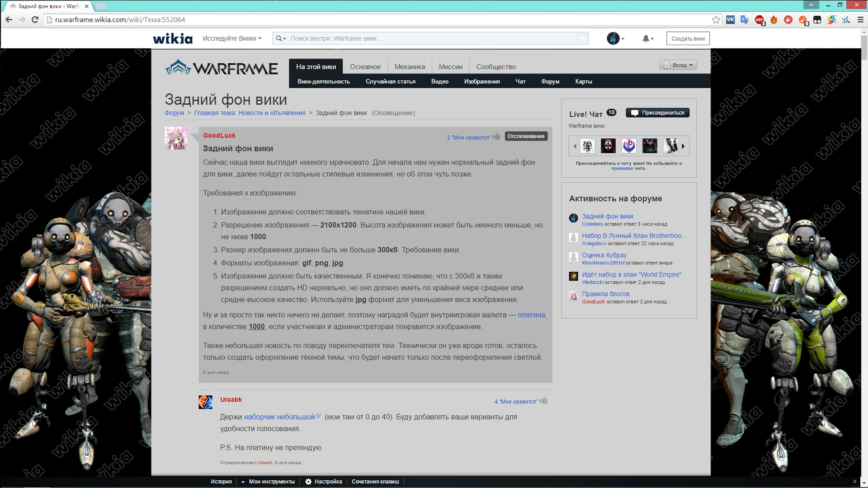Like GoodLuck's post with thumbs-up
The width and height of the screenshot is (868, 488).
tap(497, 136)
